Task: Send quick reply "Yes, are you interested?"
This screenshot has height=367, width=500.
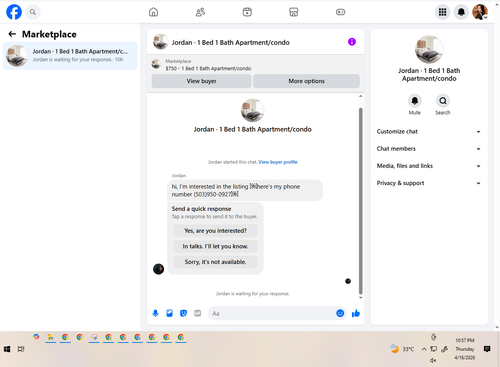Action: pyautogui.click(x=215, y=231)
